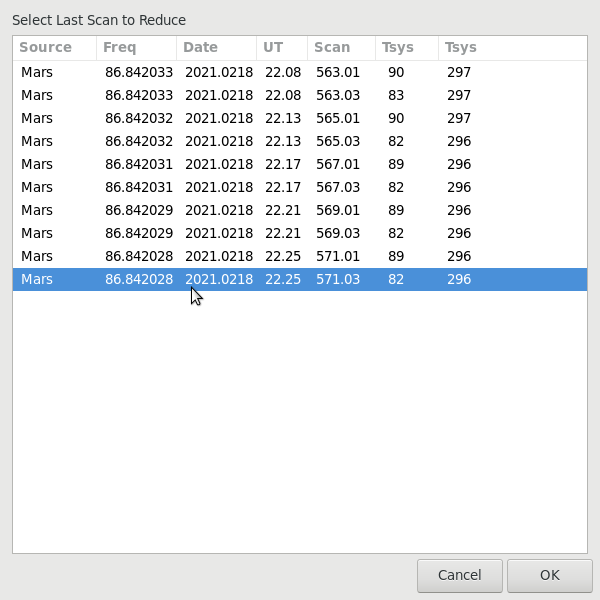Select the row with scan 567.01
600x600 pixels.
[x=300, y=164]
